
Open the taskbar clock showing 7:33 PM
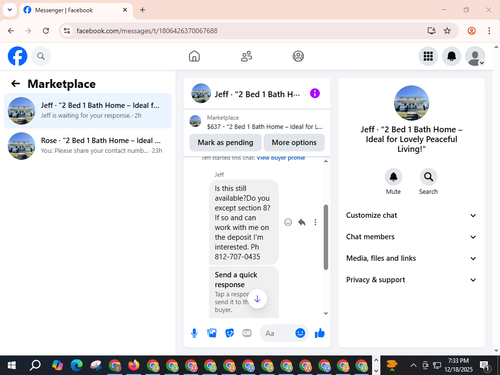[x=458, y=365]
